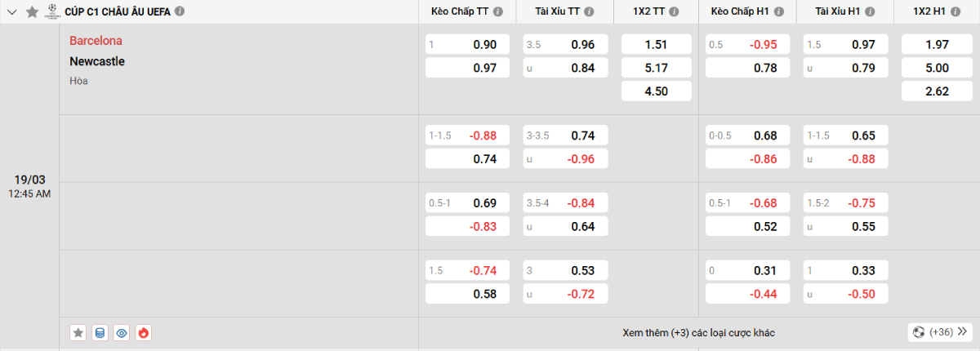Click the Tài Xỉu H1 column header

click(x=840, y=12)
